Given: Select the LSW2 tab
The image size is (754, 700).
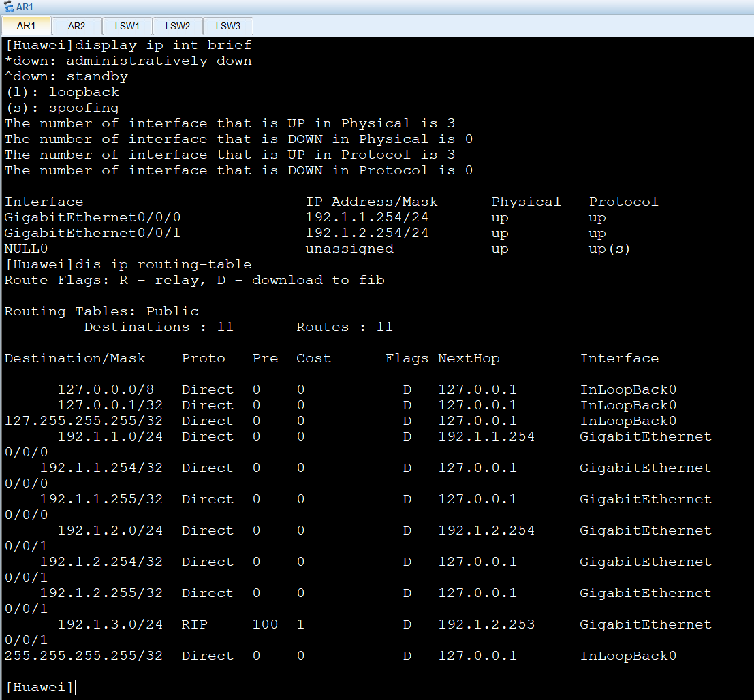Looking at the screenshot, I should click(177, 27).
